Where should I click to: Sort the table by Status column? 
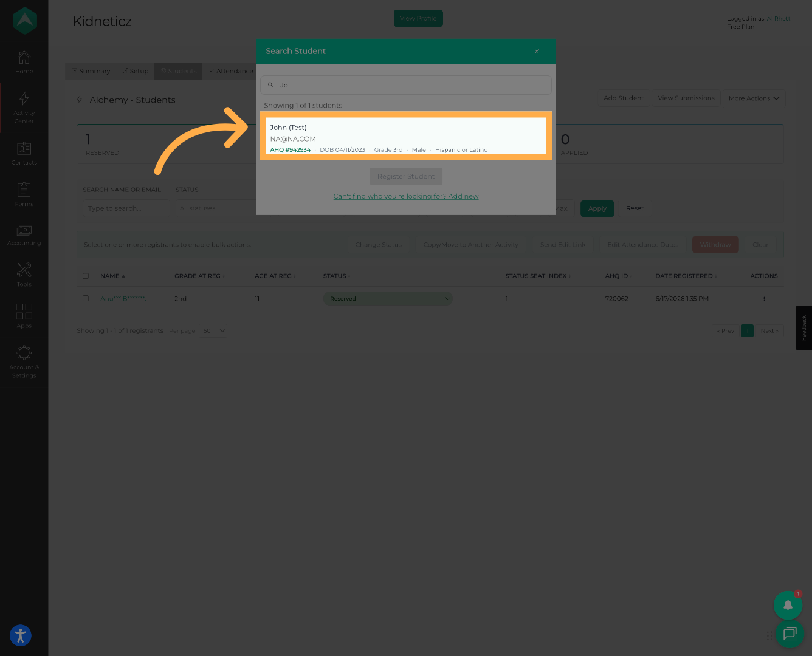tap(337, 276)
